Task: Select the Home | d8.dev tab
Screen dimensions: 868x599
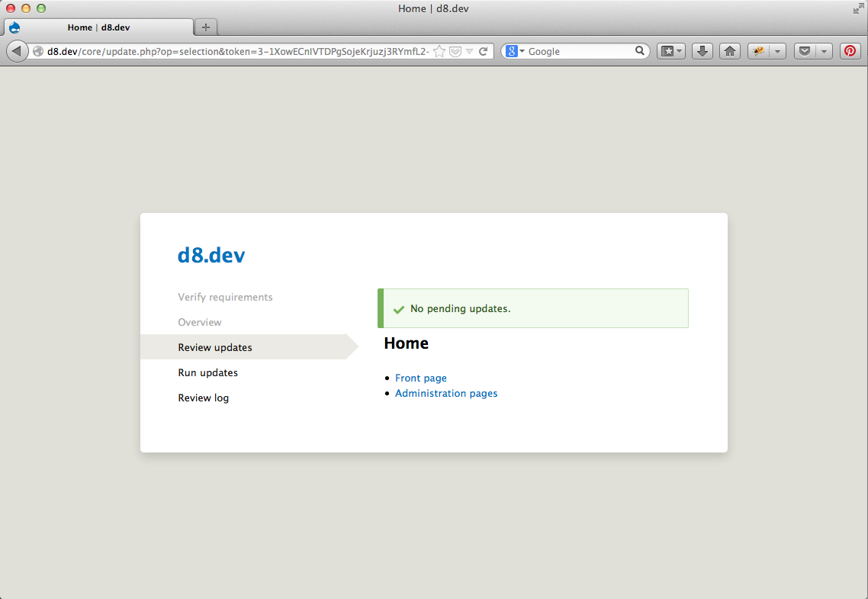Action: tap(98, 27)
